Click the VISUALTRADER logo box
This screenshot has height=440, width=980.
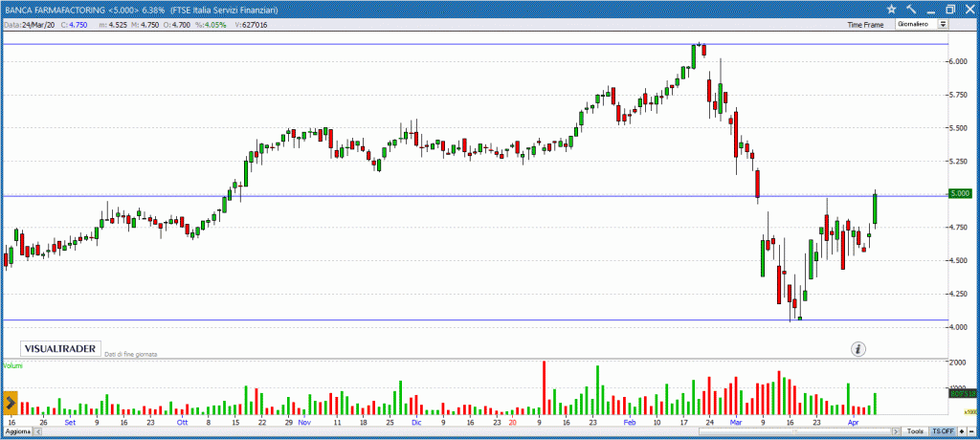(x=60, y=349)
